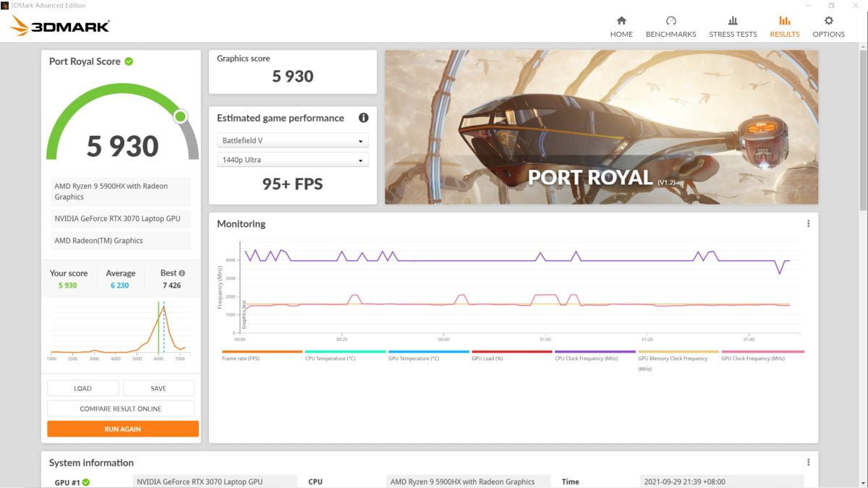Select the RESULTS tab
Viewport: 868px width, 488px height.
click(784, 27)
